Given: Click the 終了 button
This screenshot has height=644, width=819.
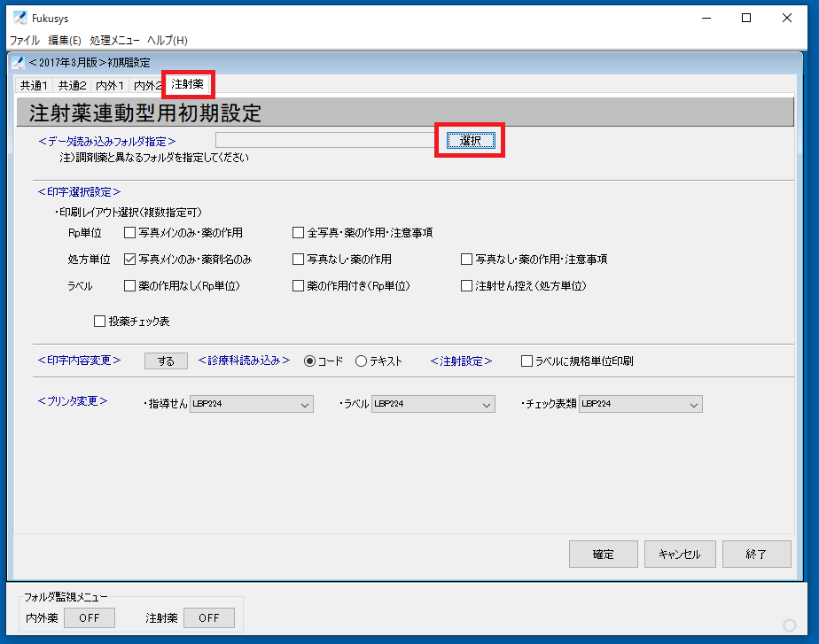Looking at the screenshot, I should coord(756,555).
